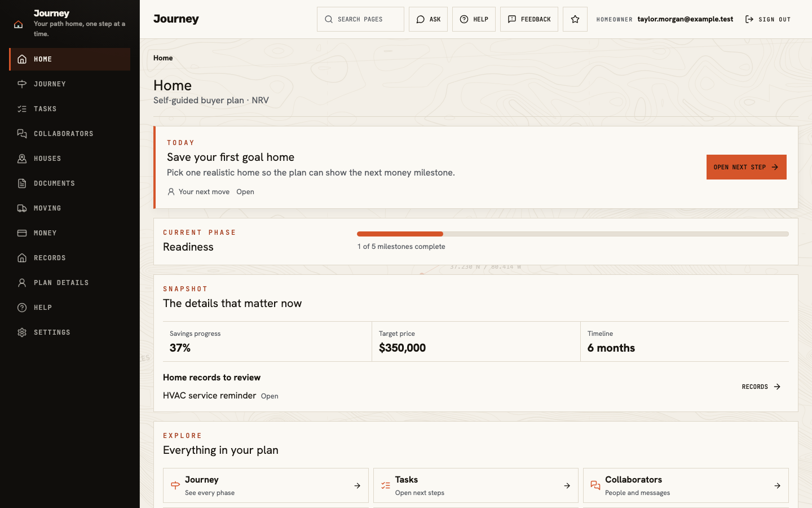This screenshot has width=812, height=508.
Task: Click the star favorite icon in top bar
Action: click(x=575, y=19)
